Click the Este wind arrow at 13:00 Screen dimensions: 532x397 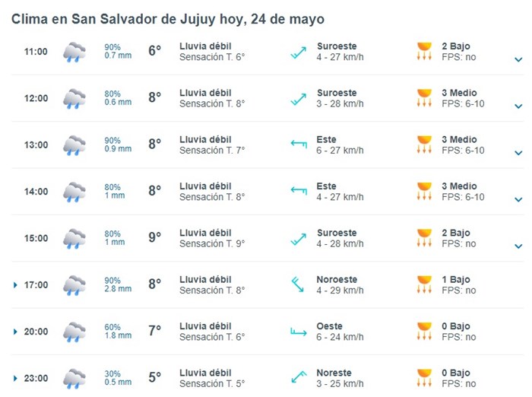point(299,145)
